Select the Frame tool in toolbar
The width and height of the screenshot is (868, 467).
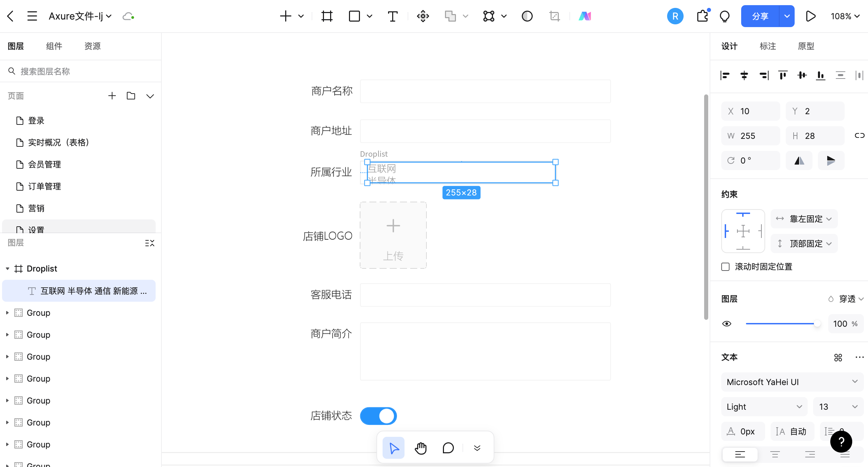click(x=327, y=16)
